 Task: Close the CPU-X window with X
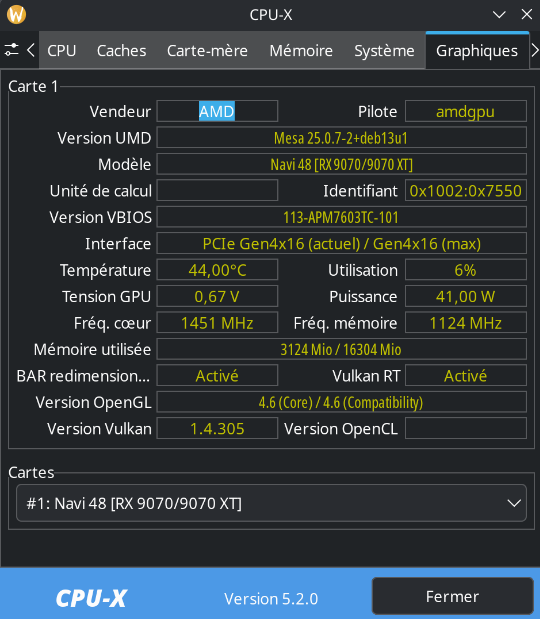(x=527, y=15)
